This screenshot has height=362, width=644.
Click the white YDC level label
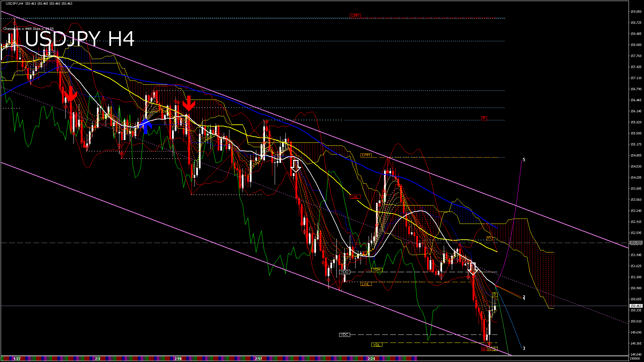click(344, 335)
